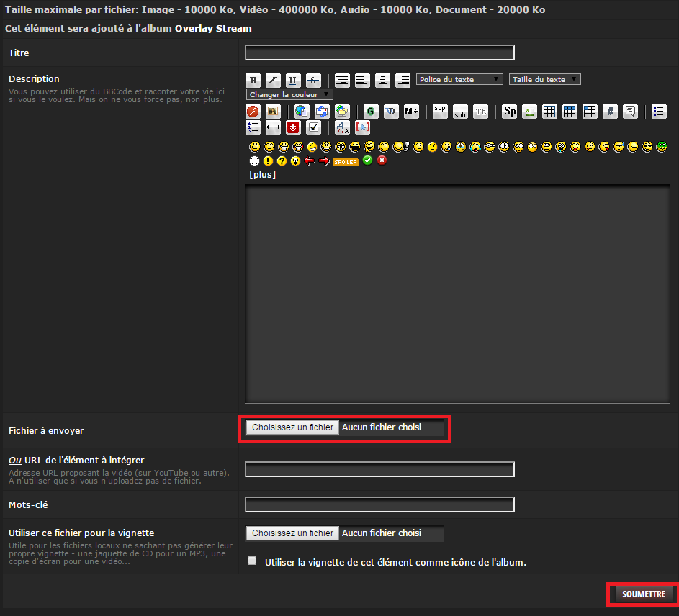Focus the Mots-clé input field
679x616 pixels.
[x=379, y=504]
